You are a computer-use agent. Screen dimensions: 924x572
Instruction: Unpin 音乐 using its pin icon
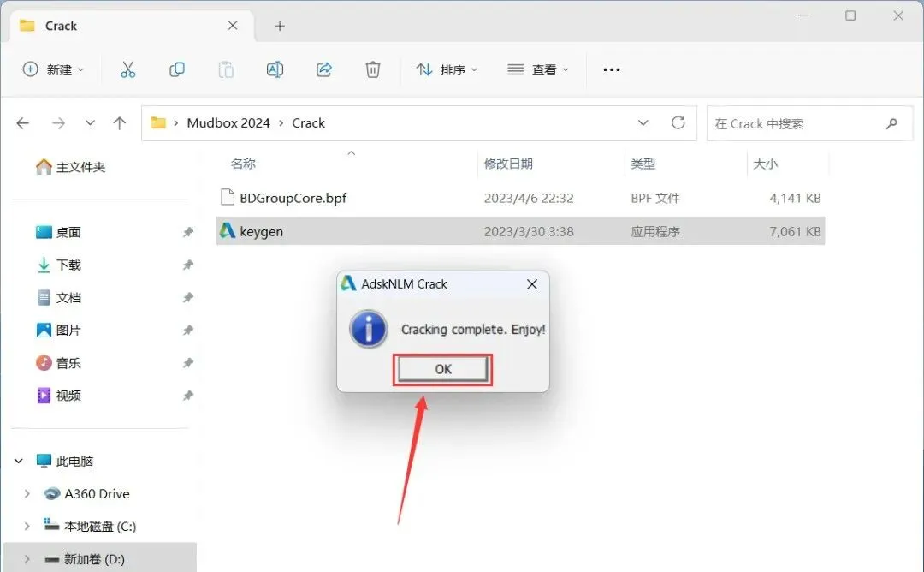tap(188, 363)
